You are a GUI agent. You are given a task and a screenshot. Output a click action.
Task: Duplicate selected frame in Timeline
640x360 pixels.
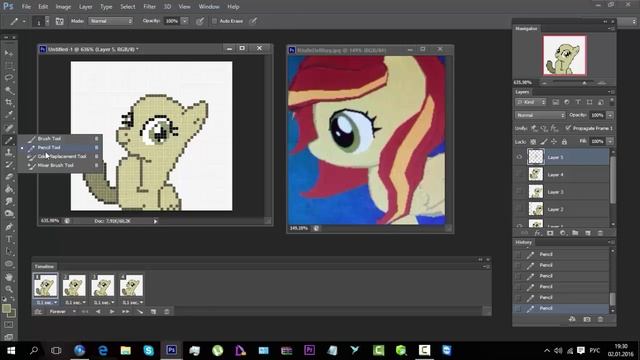(x=153, y=312)
